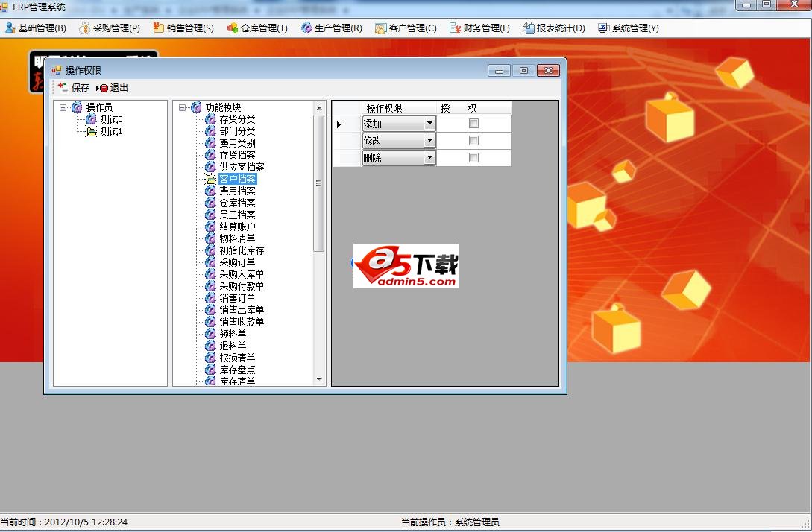Click the 员工档案 tree icon
Screen dimensions: 812x532
[211, 214]
